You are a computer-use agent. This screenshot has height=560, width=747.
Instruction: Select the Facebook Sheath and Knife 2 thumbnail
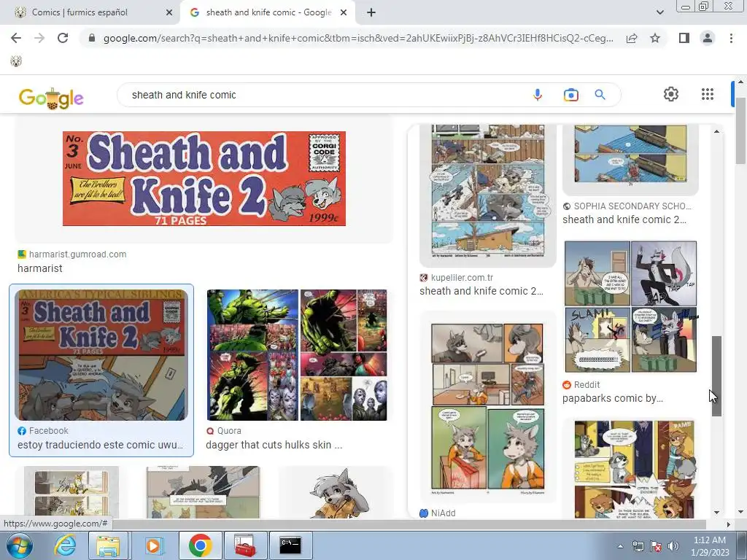pyautogui.click(x=101, y=355)
